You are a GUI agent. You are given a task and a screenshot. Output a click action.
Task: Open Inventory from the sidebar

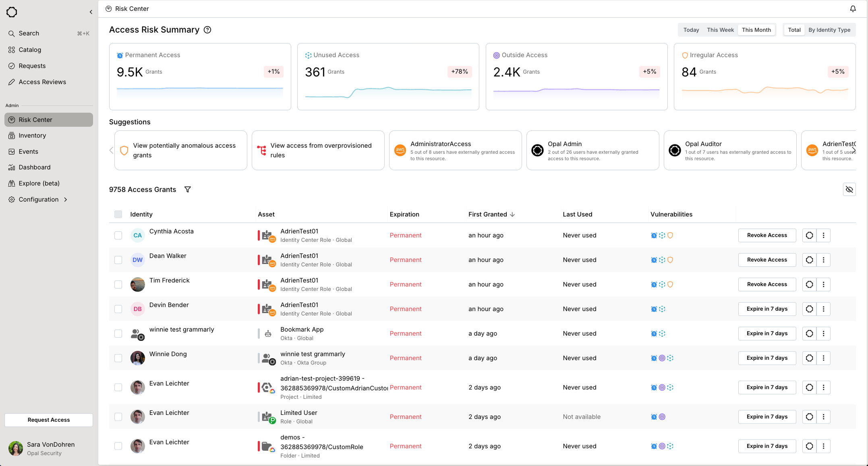pos(32,136)
